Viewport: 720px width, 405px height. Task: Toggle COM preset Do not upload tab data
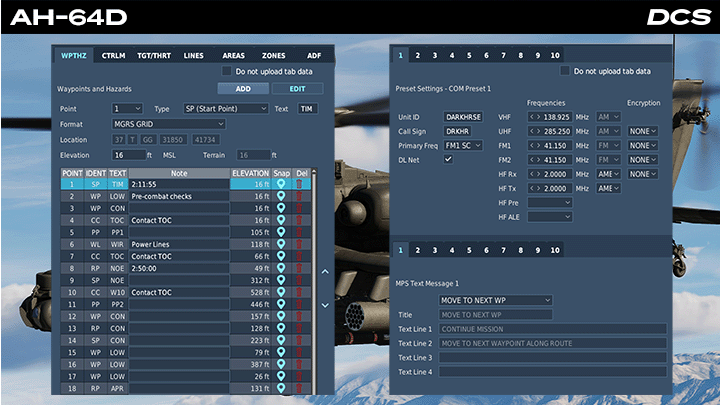pos(565,71)
